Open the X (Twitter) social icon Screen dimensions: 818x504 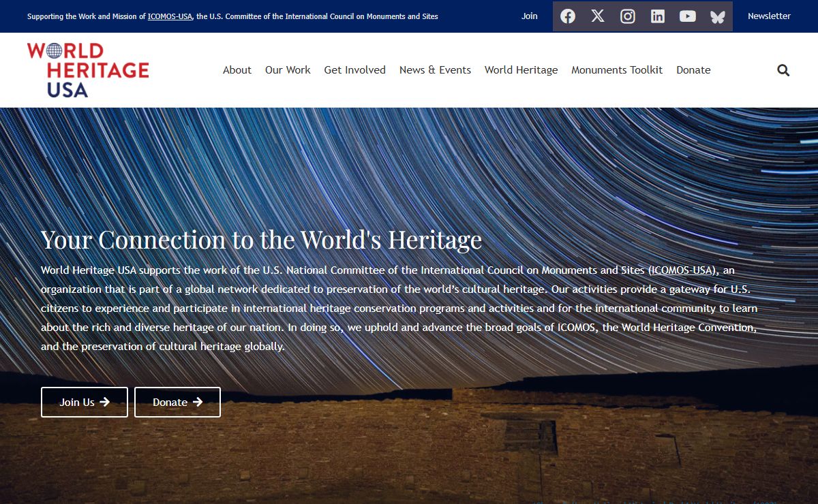pos(598,16)
